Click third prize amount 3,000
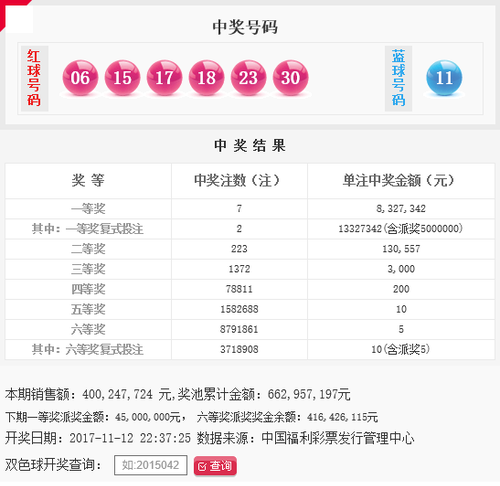500x486 pixels. 401,269
